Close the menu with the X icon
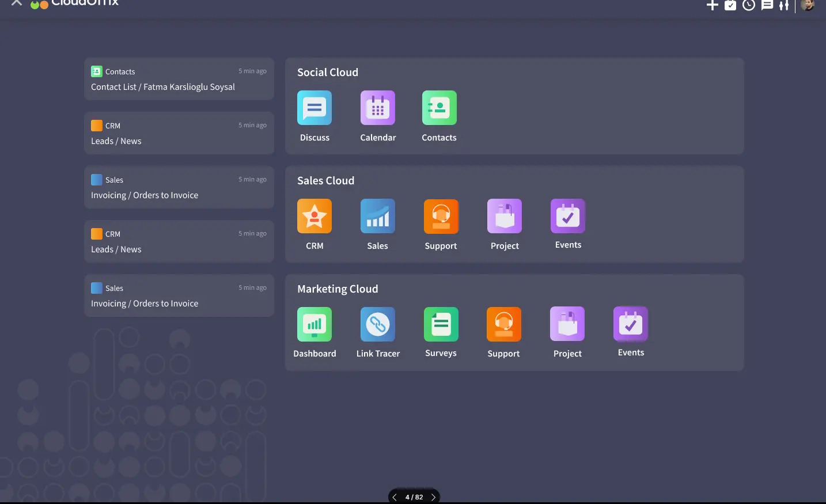826x504 pixels. 17,3
